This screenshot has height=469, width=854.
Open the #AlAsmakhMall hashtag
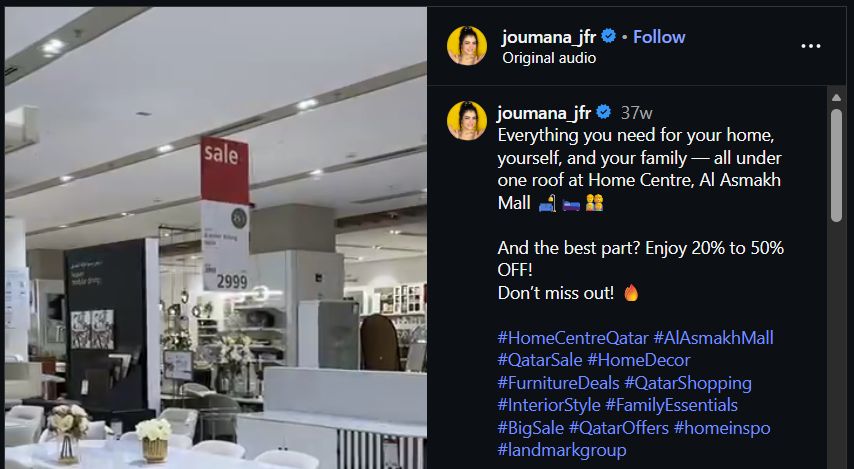[713, 338]
